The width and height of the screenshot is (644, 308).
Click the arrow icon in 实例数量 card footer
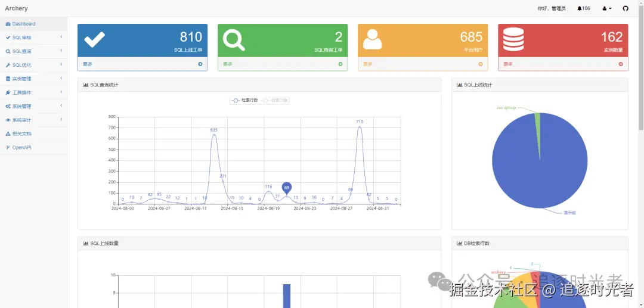pyautogui.click(x=621, y=64)
